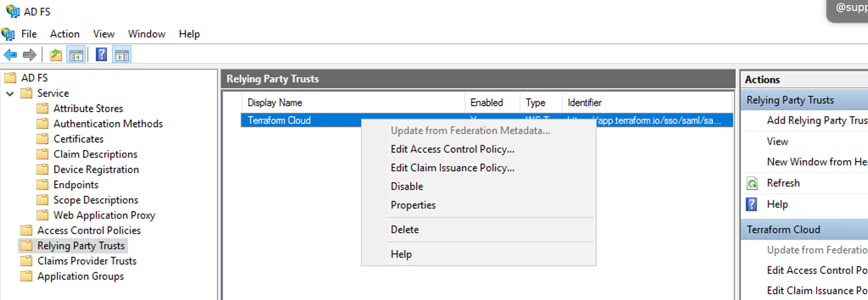Click the Help question mark icon in Actions
This screenshot has height=300, width=868.
[751, 204]
